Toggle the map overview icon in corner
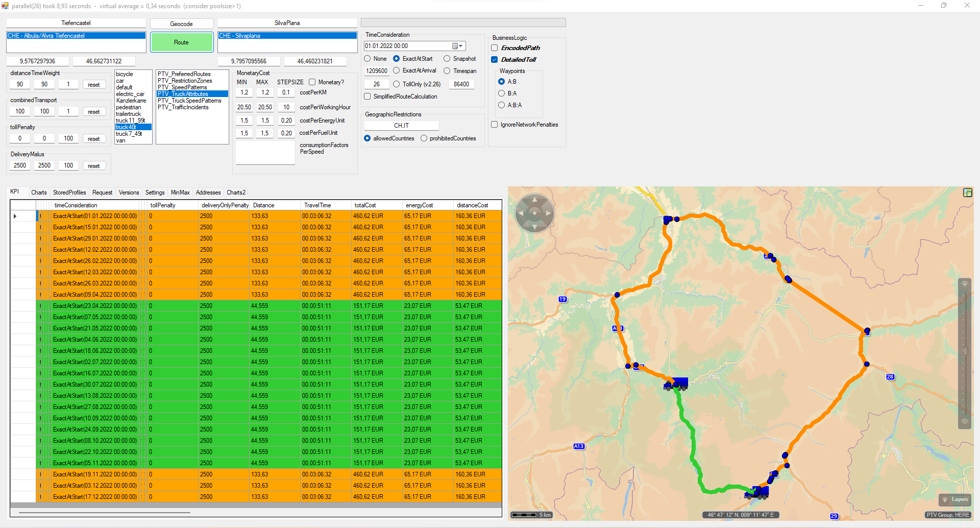 [967, 193]
